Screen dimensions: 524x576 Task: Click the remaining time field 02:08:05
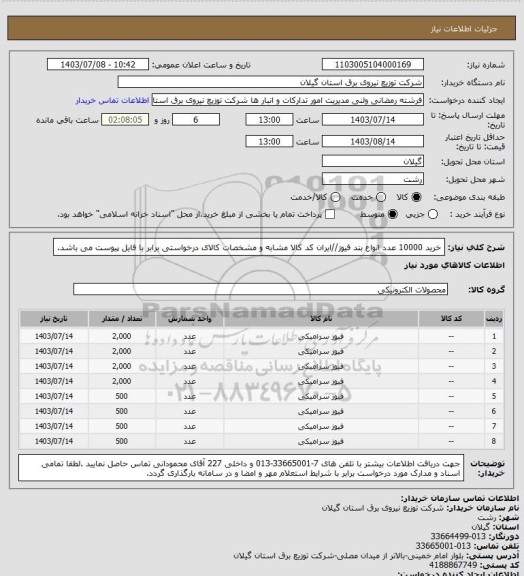(125, 120)
